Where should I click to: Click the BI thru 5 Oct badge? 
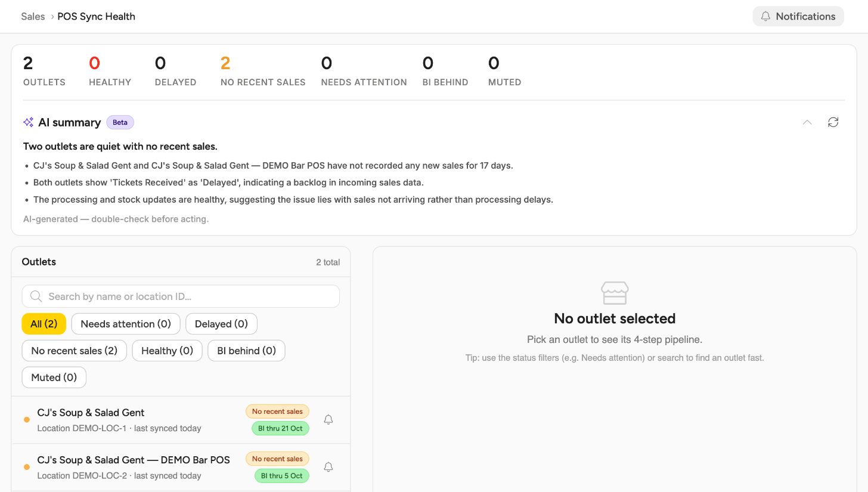(x=282, y=476)
